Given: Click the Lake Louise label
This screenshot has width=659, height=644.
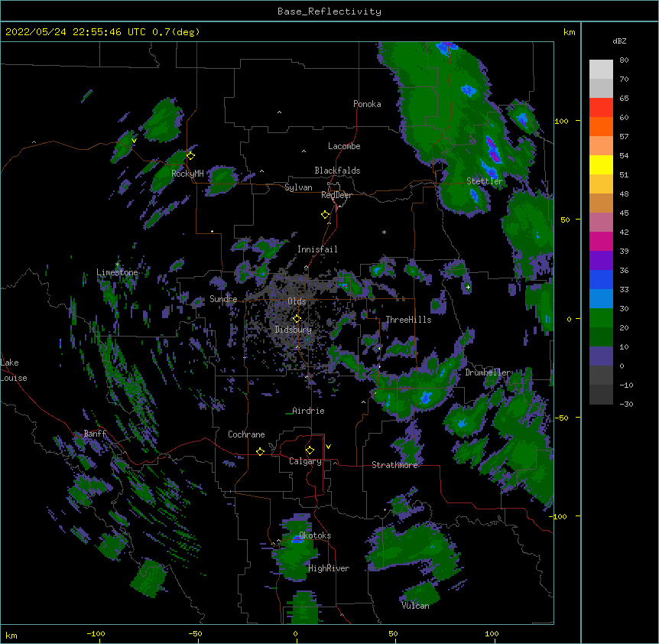Looking at the screenshot, I should 14,370.
